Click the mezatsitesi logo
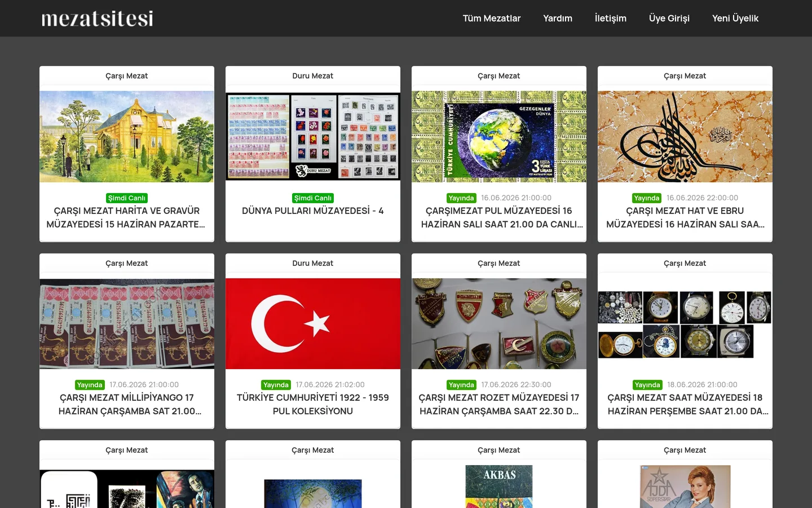The image size is (812, 508). tap(97, 18)
